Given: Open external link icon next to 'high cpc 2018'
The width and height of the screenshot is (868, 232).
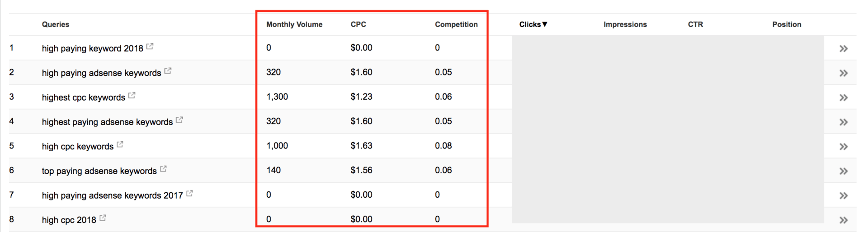Looking at the screenshot, I should coord(103,218).
